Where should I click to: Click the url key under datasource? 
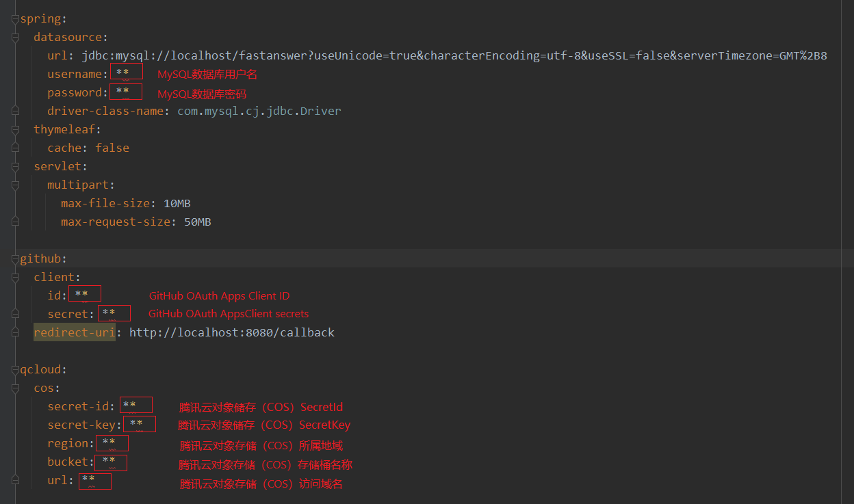tap(57, 56)
